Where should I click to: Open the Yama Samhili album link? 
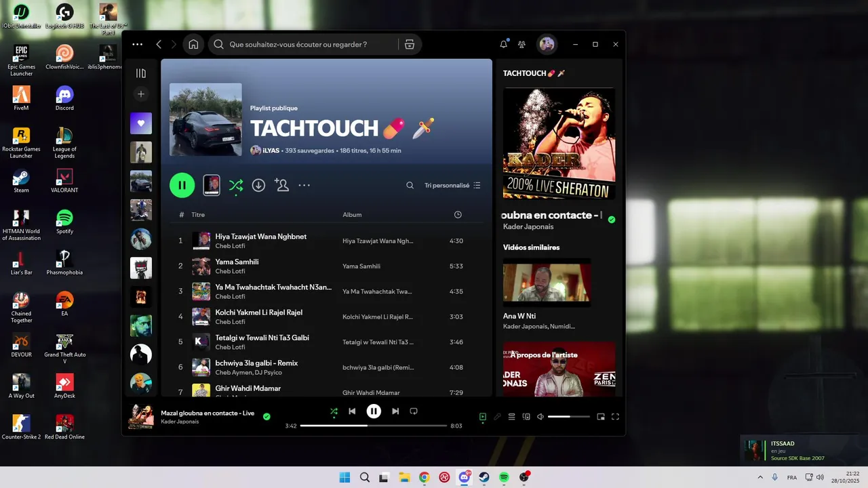[361, 266]
